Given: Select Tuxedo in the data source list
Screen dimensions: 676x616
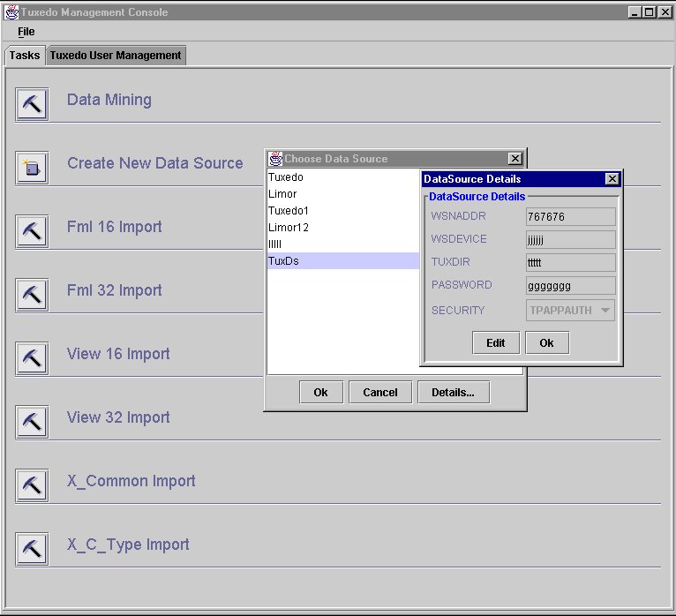Looking at the screenshot, I should [343, 177].
